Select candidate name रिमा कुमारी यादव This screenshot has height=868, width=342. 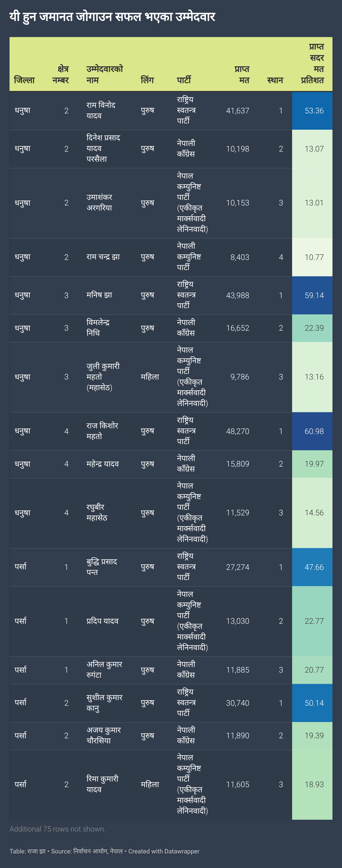(x=102, y=784)
